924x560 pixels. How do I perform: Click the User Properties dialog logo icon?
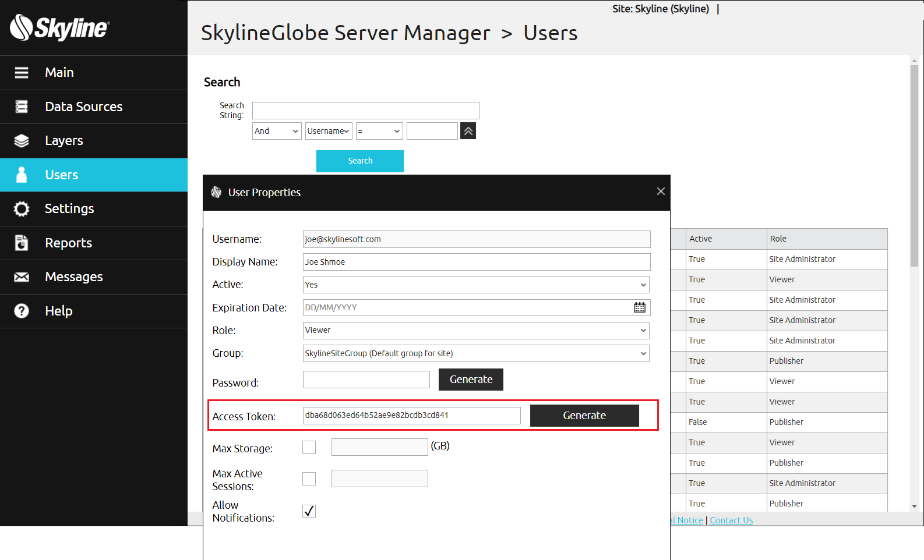tap(216, 192)
